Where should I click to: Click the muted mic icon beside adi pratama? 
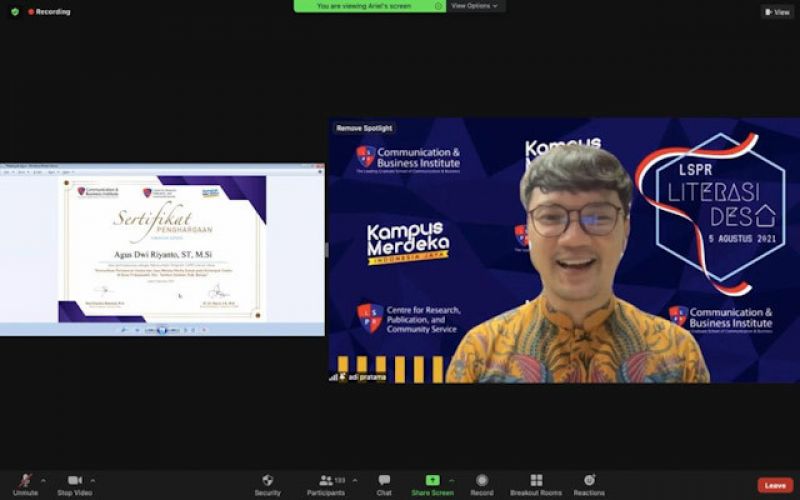tap(342, 377)
